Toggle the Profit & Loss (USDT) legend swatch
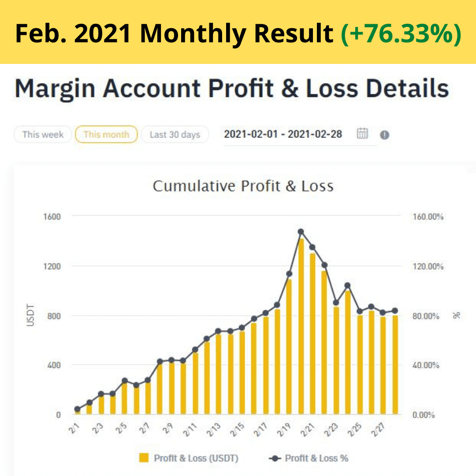This screenshot has width=476, height=476. pyautogui.click(x=144, y=458)
